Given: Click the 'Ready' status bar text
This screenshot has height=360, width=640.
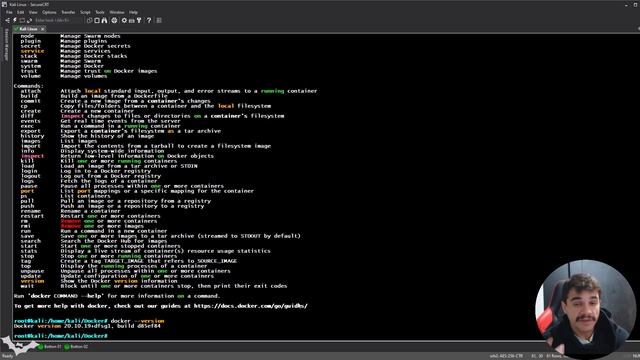Looking at the screenshot, I should coord(8,356).
